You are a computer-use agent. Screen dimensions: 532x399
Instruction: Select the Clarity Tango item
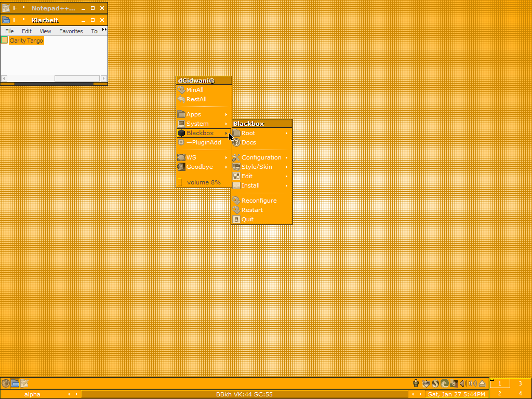pos(26,41)
